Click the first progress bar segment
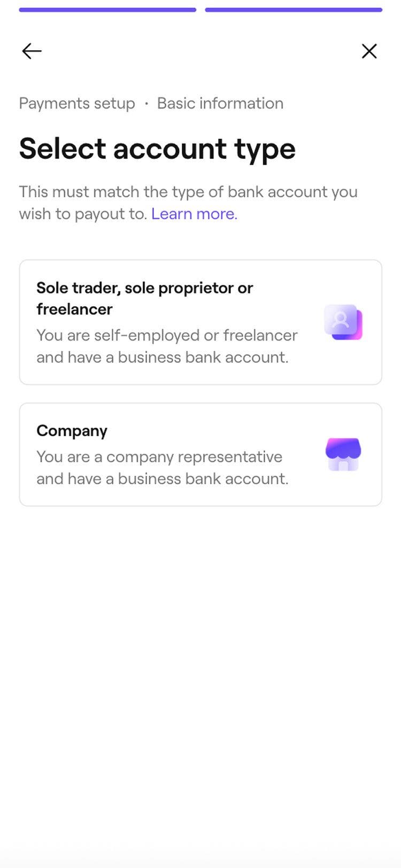 point(107,9)
